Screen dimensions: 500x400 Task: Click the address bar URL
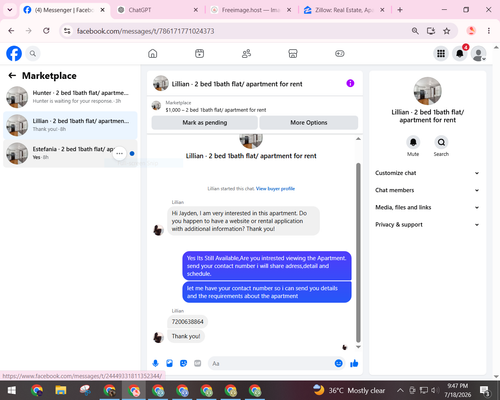point(146,31)
